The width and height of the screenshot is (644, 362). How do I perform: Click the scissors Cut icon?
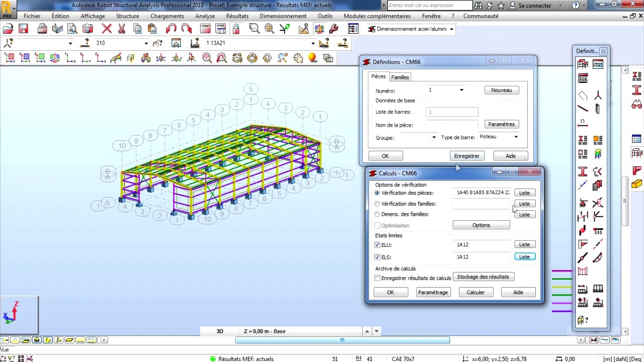pyautogui.click(x=121, y=29)
